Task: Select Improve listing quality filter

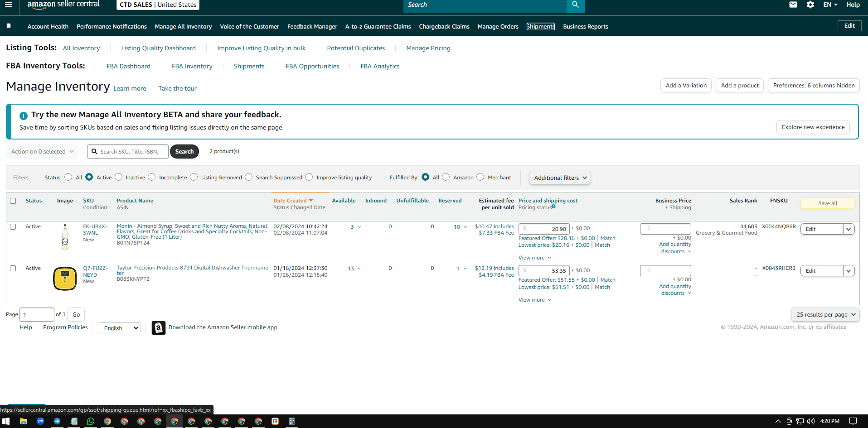Action: click(x=309, y=177)
